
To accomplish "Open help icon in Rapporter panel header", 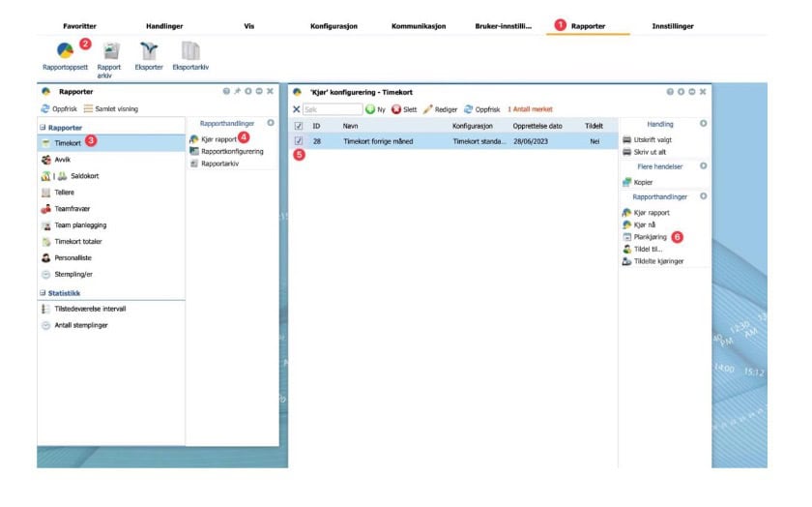I will click(x=226, y=91).
